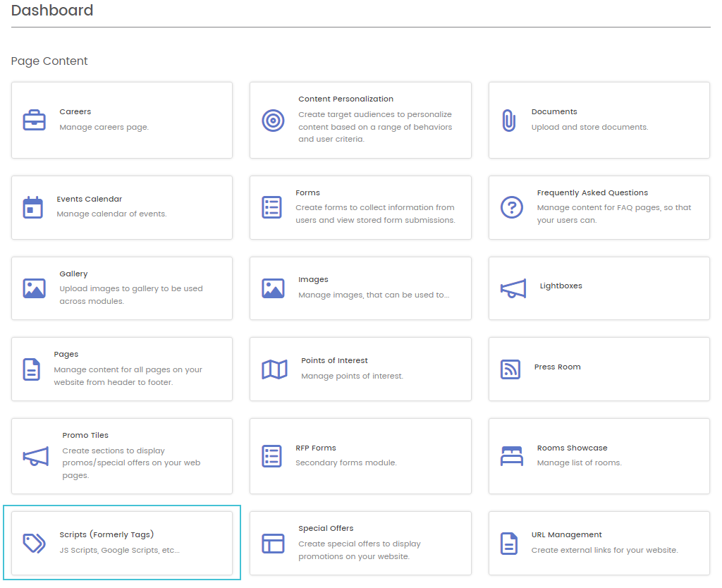722x588 pixels.
Task: Click the "Manage calendar of events." description
Action: pos(111,214)
